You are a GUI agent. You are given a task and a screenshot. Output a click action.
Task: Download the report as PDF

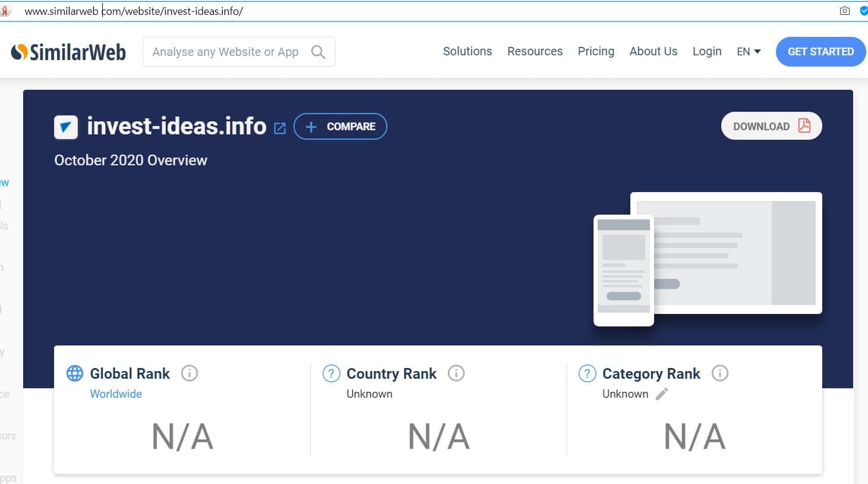click(771, 126)
